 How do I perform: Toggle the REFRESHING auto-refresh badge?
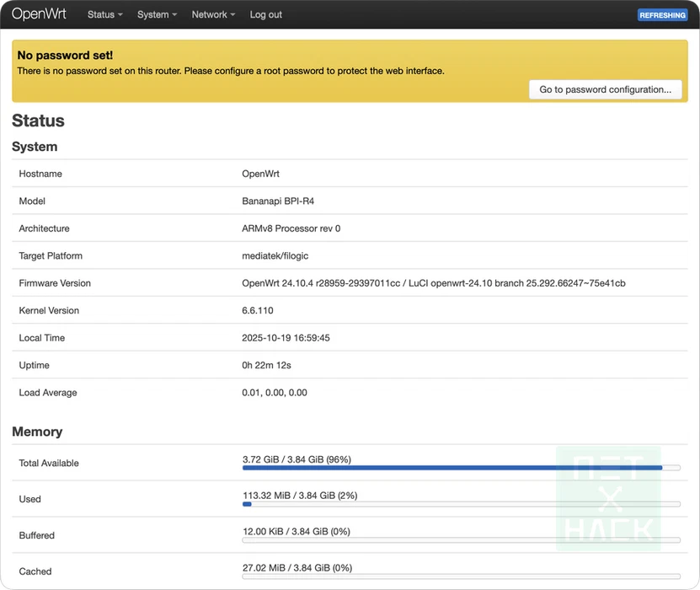coord(662,15)
